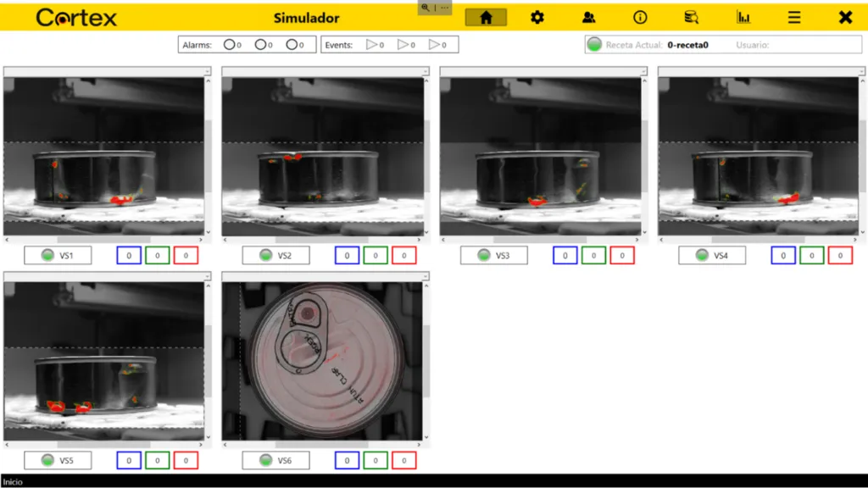Click the first Alarms circle indicator
Screen dimensions: 868x488
[x=229, y=45]
